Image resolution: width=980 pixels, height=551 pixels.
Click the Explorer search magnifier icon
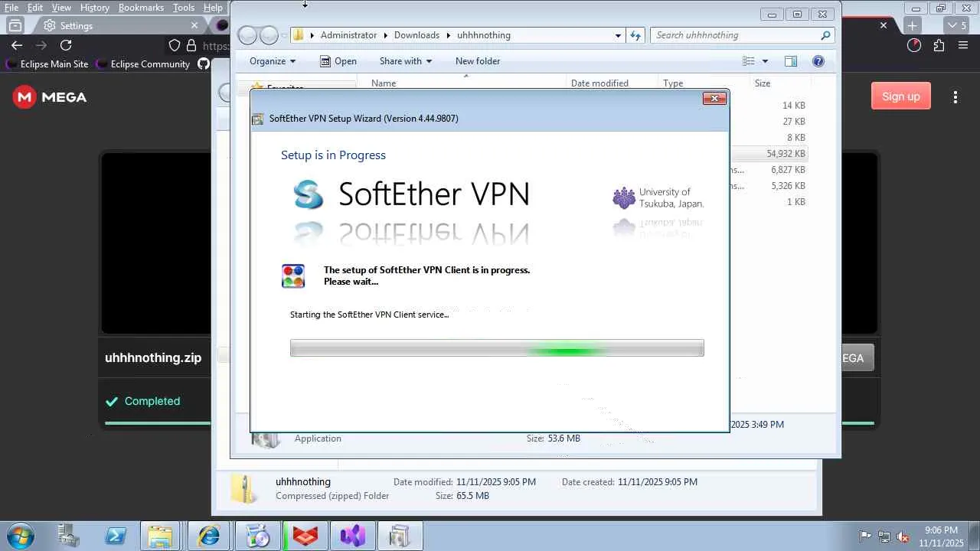[x=825, y=35]
